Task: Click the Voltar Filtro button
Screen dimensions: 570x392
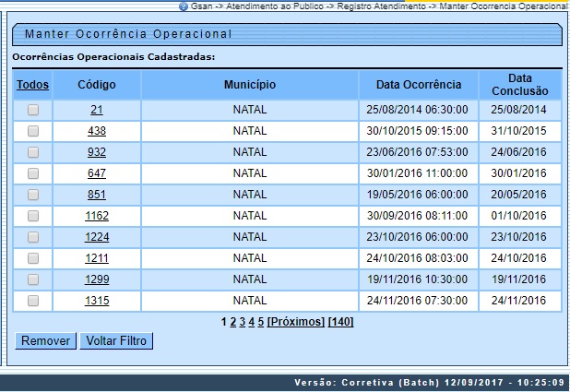Action: [x=116, y=341]
